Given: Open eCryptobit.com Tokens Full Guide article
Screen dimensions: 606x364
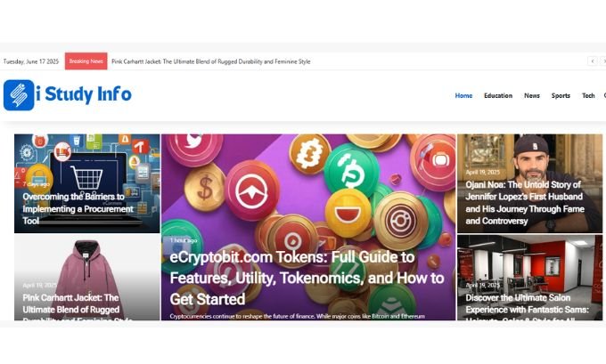Looking at the screenshot, I should (307, 278).
